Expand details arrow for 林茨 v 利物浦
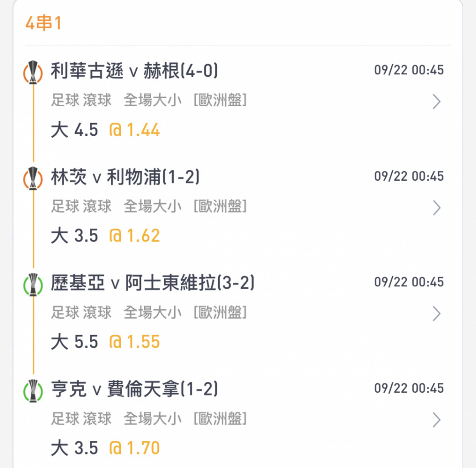This screenshot has width=476, height=468. tap(437, 208)
